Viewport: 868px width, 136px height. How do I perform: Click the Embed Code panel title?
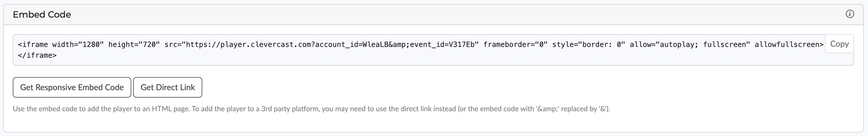[x=42, y=15]
